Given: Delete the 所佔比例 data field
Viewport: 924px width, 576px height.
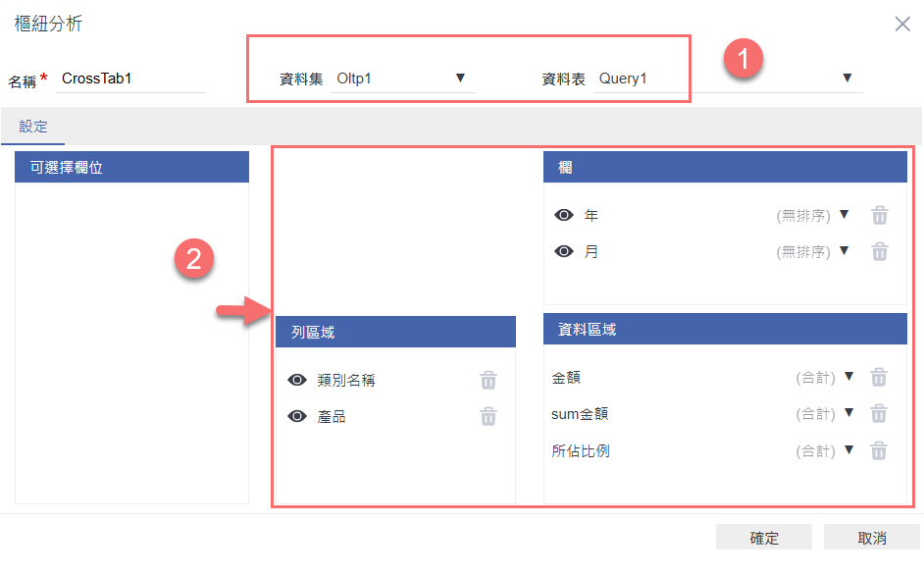Looking at the screenshot, I should click(880, 451).
